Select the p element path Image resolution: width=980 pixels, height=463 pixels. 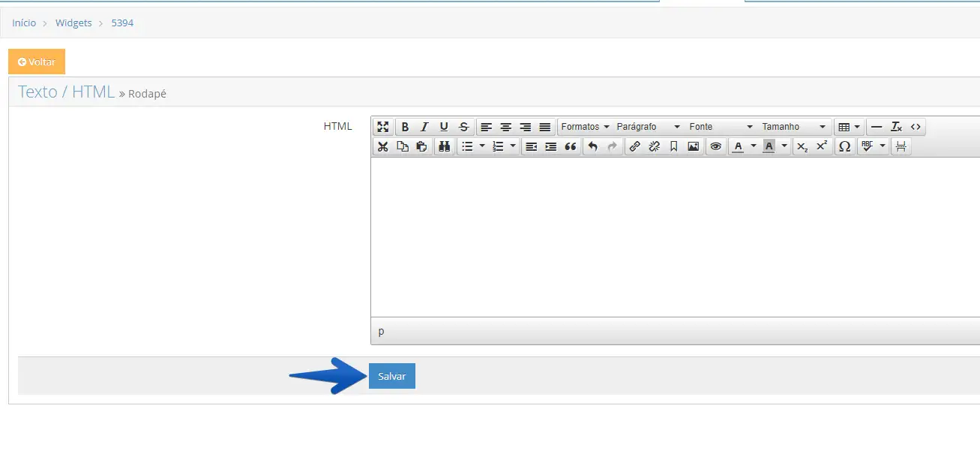[x=381, y=331]
